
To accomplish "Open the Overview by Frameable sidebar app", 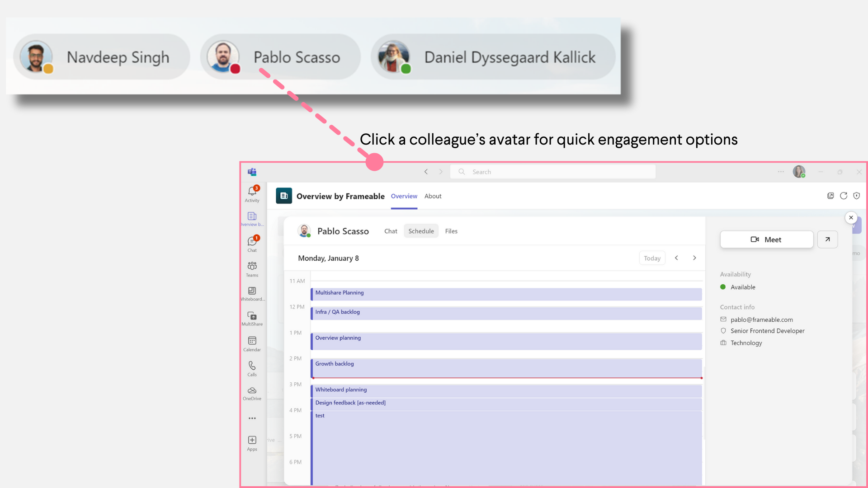I will pyautogui.click(x=252, y=219).
